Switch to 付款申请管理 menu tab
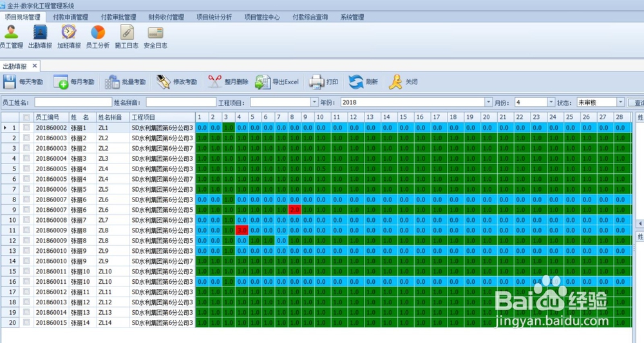The height and width of the screenshot is (343, 644). pyautogui.click(x=71, y=17)
